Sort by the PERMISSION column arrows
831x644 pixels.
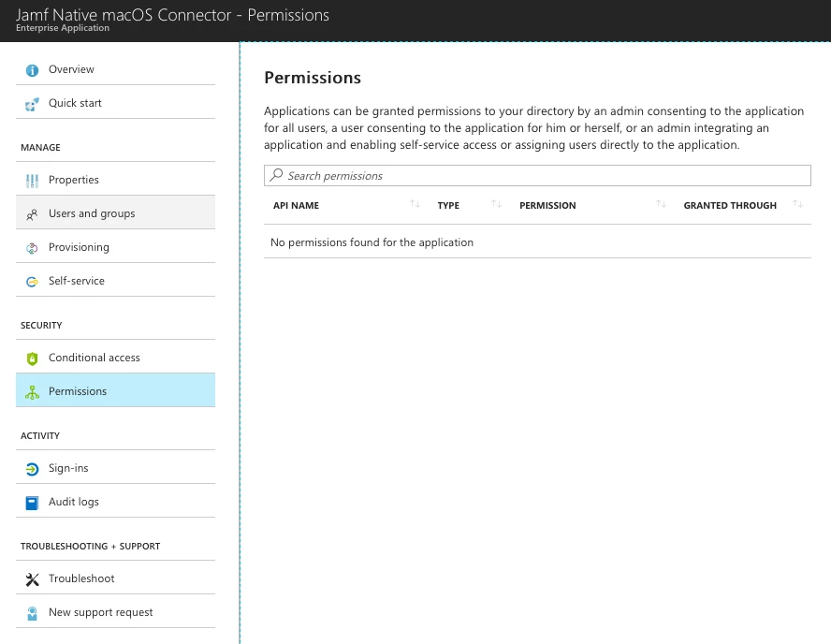(x=661, y=204)
